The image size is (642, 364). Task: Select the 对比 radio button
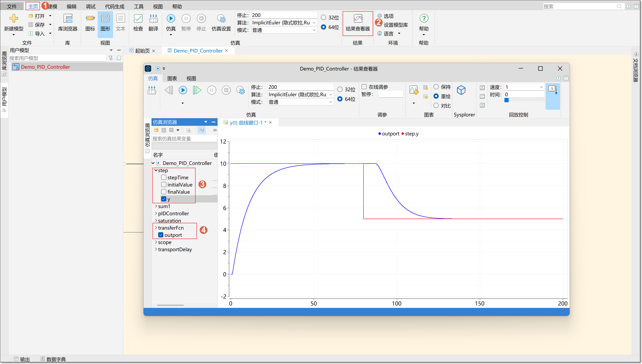436,106
